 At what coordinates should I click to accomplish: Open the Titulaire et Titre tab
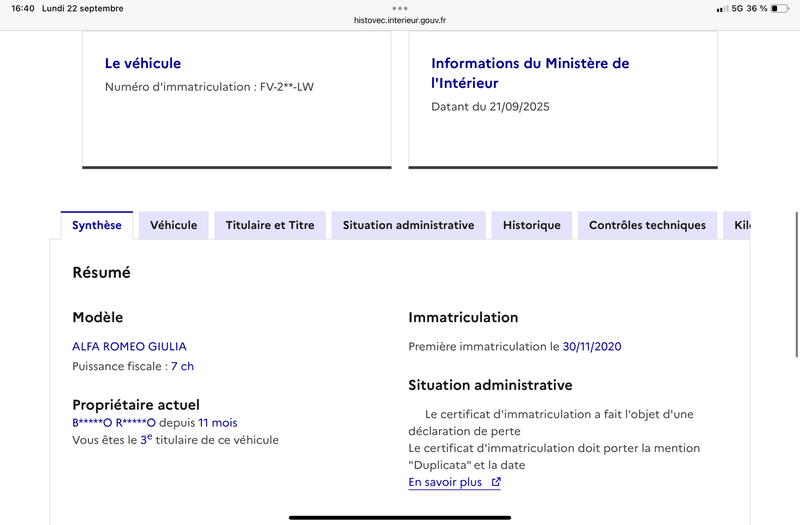270,225
